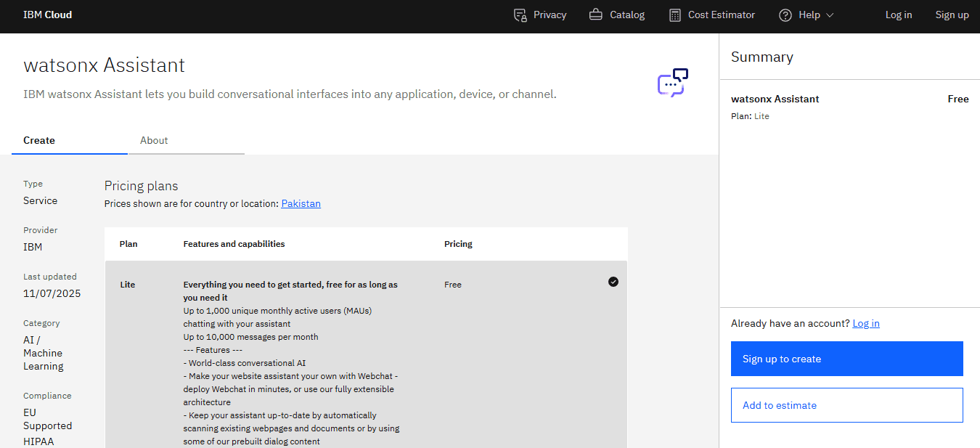Viewport: 980px width, 448px height.
Task: Click the Service type value
Action: pyautogui.click(x=41, y=201)
